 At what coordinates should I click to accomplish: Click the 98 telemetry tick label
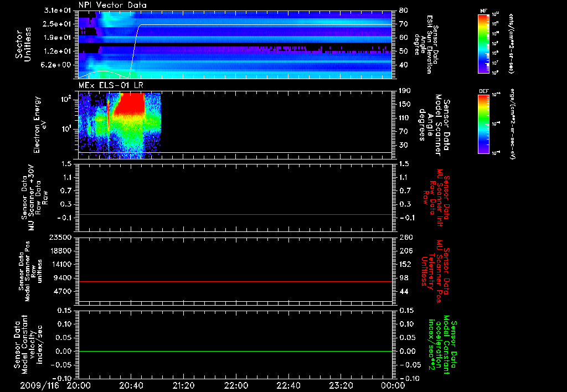(x=404, y=278)
